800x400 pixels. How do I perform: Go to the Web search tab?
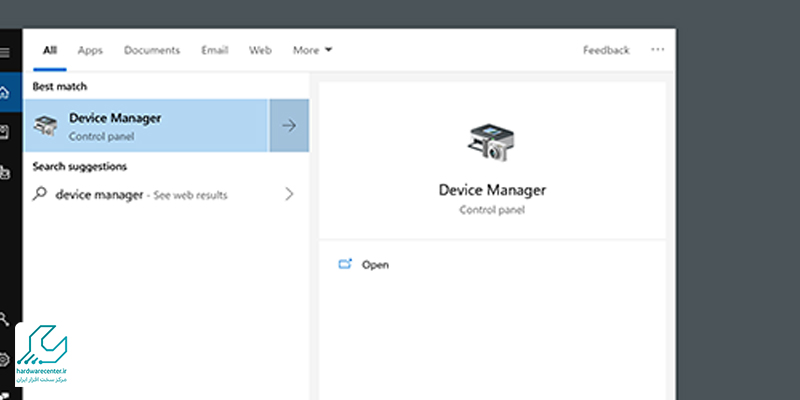[x=260, y=50]
